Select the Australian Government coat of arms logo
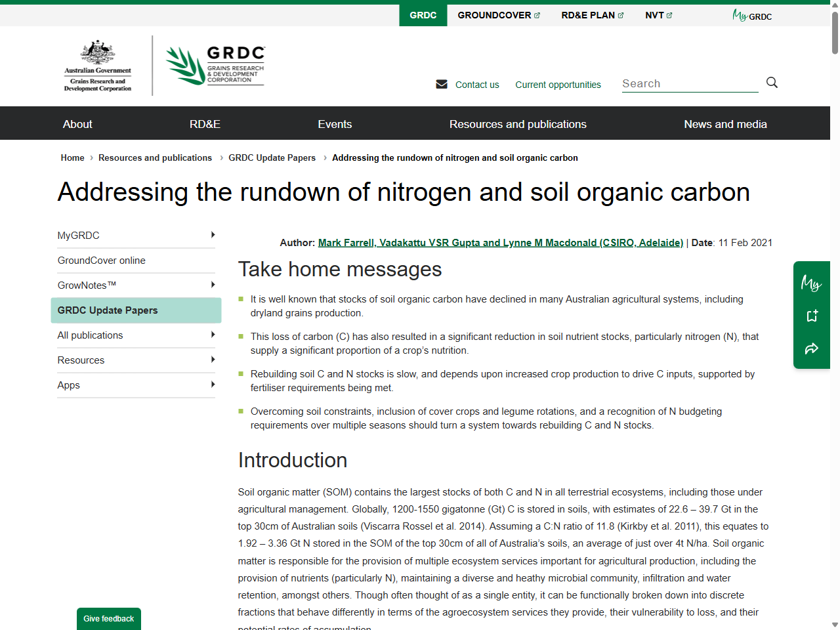 pos(97,66)
